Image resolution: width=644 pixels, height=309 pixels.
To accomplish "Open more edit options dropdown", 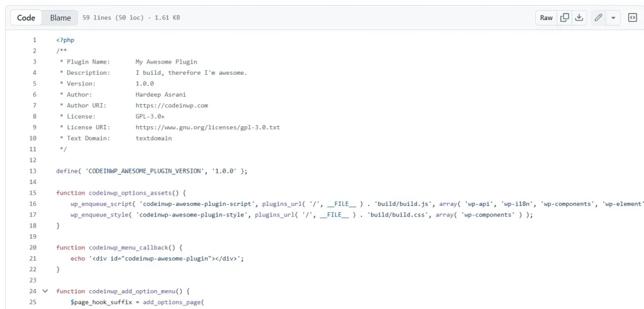I will [613, 18].
